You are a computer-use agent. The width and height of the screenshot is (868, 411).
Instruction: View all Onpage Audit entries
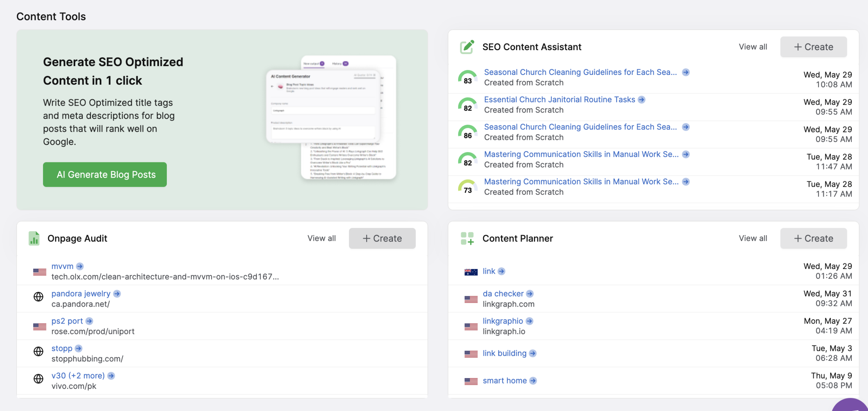click(321, 238)
